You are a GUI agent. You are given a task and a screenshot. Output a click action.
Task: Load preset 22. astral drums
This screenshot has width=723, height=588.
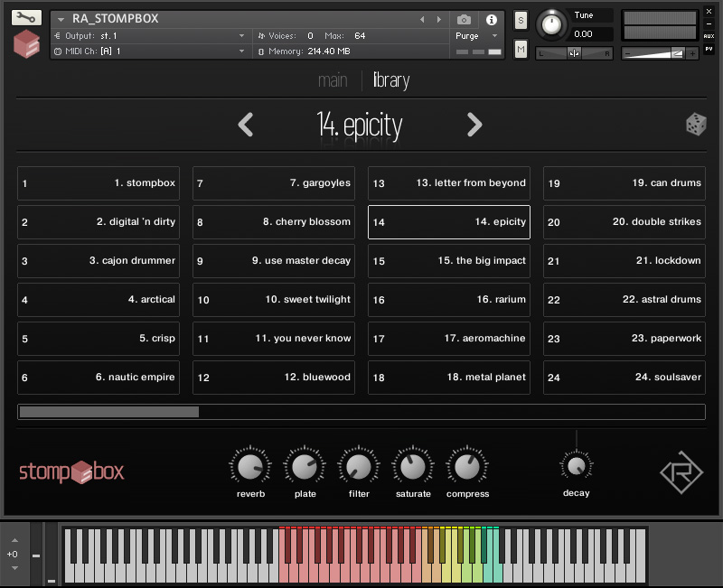[624, 300]
